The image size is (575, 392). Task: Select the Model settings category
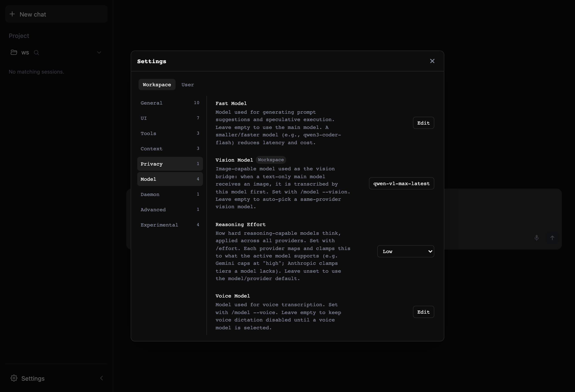point(170,179)
